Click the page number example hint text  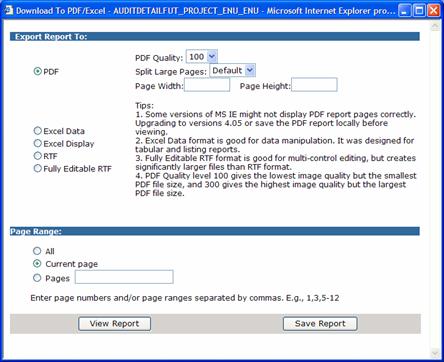[x=185, y=298]
